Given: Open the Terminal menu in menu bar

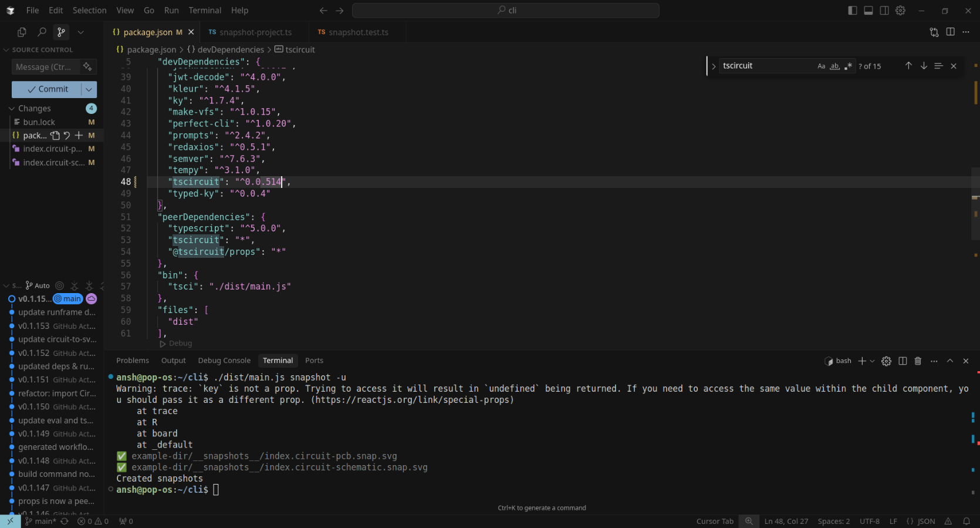Looking at the screenshot, I should coord(205,11).
